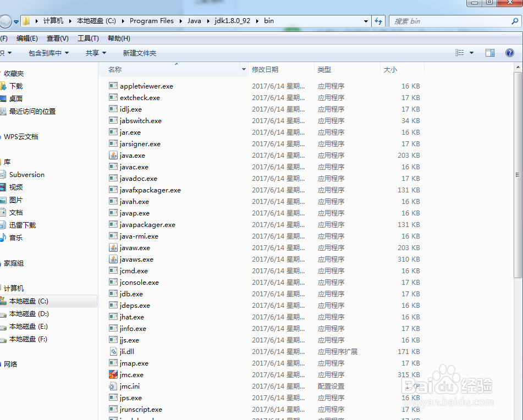
Task: Click the jli.dll file icon
Action: [113, 351]
